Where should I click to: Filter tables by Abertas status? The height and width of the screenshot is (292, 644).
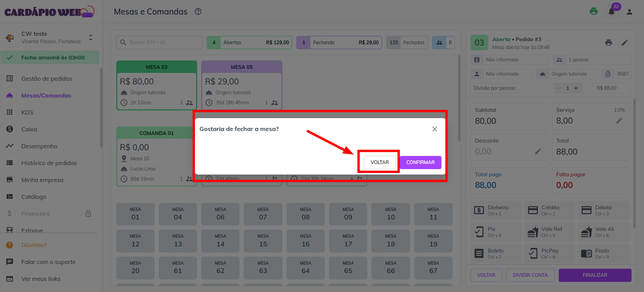pyautogui.click(x=249, y=43)
